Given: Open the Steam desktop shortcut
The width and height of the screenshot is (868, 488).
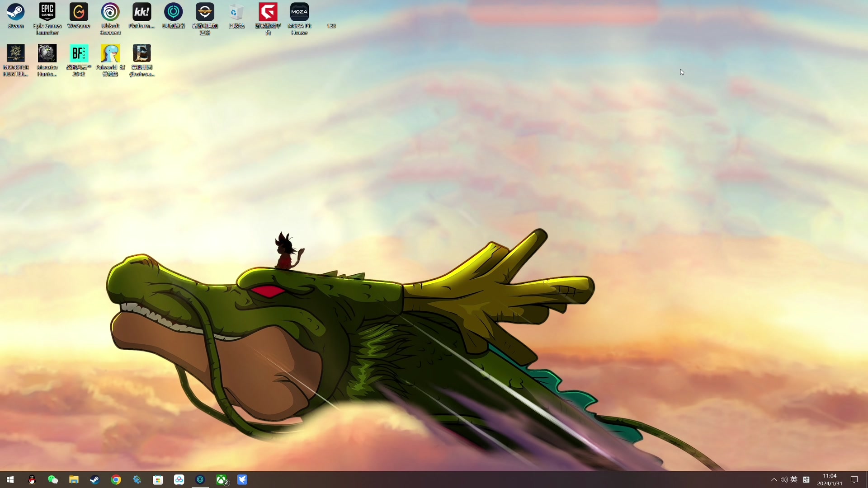Looking at the screenshot, I should [15, 12].
